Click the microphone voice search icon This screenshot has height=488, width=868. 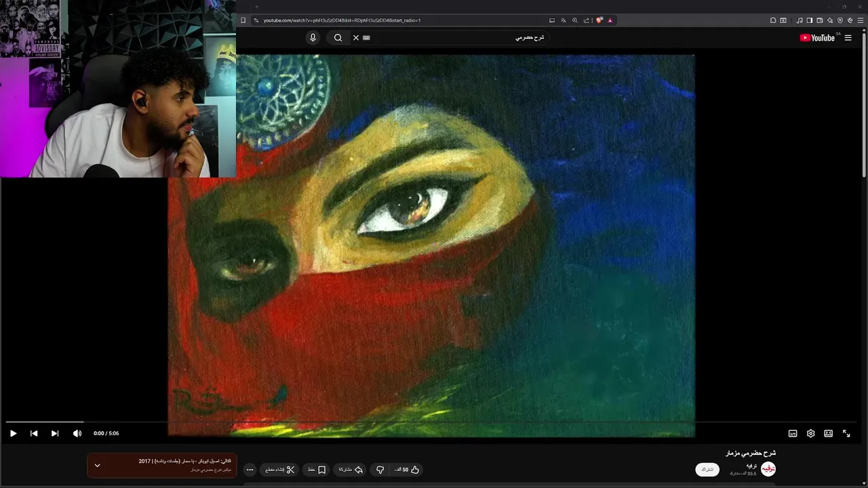tap(313, 37)
